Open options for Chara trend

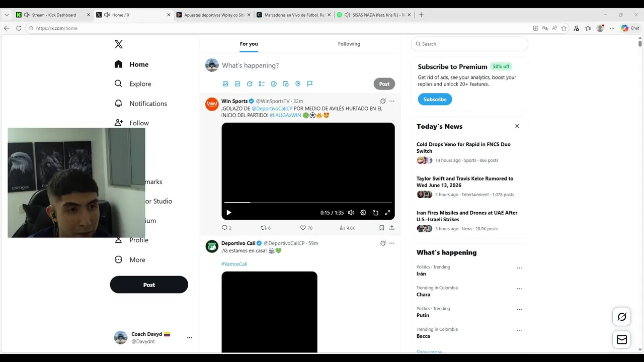(x=519, y=289)
